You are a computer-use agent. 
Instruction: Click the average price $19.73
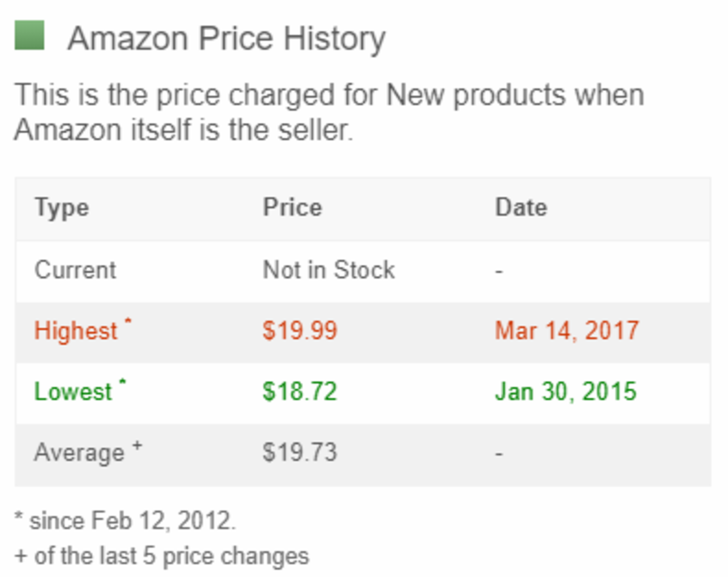[300, 453]
